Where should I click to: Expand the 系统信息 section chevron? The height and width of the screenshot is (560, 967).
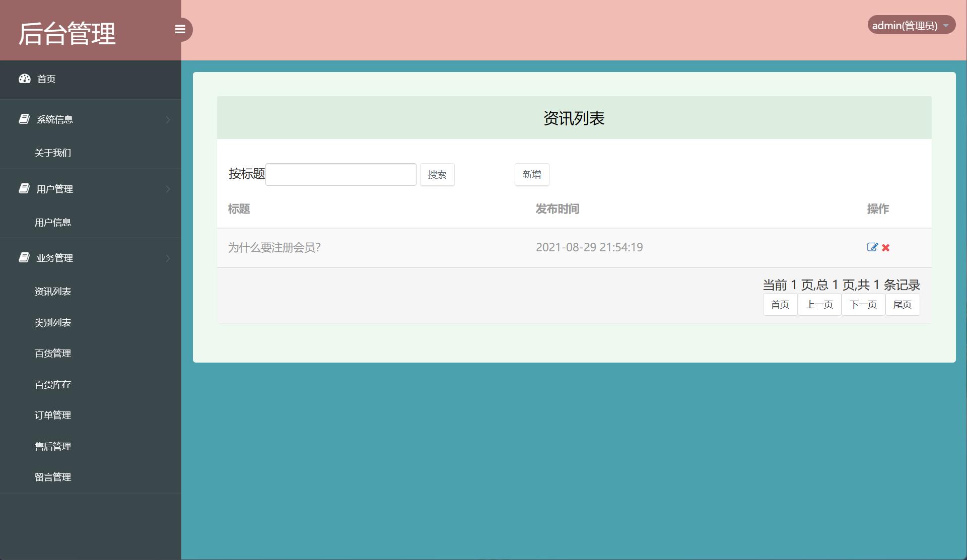coord(168,119)
